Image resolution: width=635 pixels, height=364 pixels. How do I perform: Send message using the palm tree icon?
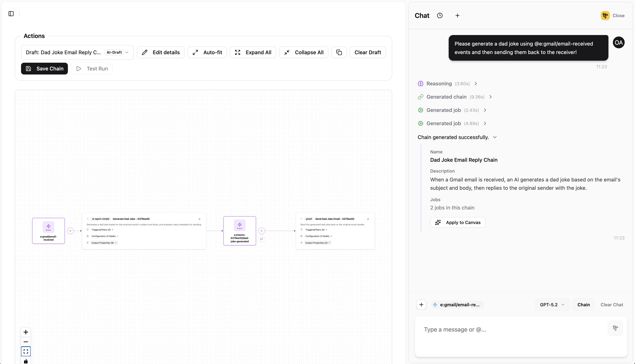point(615,328)
